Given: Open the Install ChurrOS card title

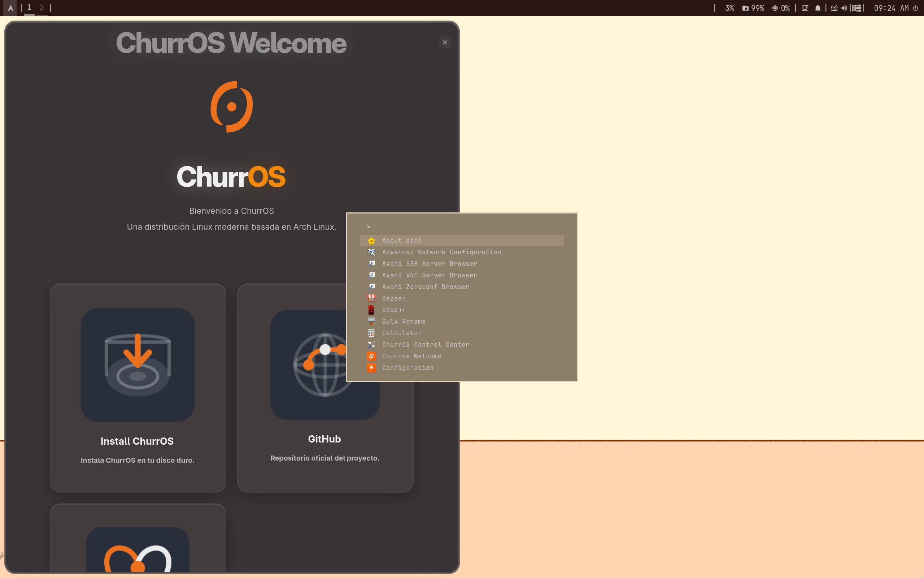Looking at the screenshot, I should [x=137, y=441].
